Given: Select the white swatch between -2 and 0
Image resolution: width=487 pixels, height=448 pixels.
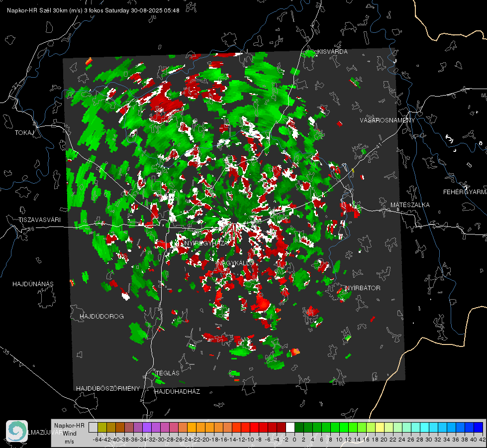Looking at the screenshot, I should pyautogui.click(x=290, y=428).
